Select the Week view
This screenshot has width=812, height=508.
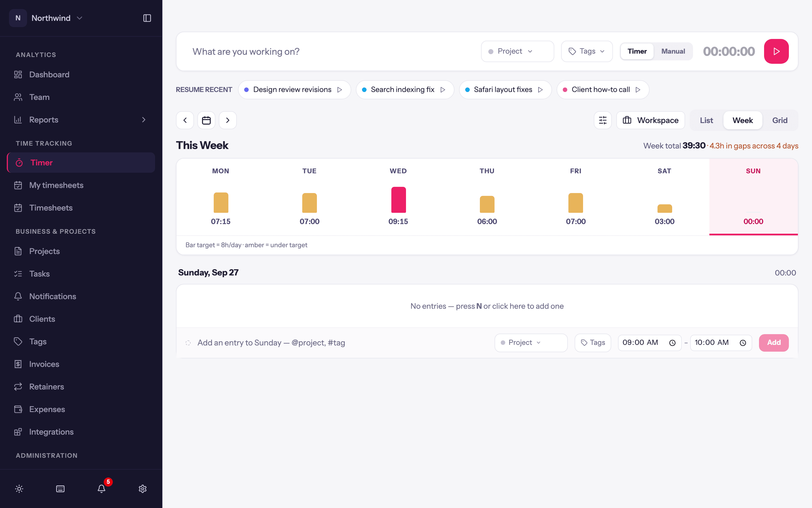click(743, 120)
